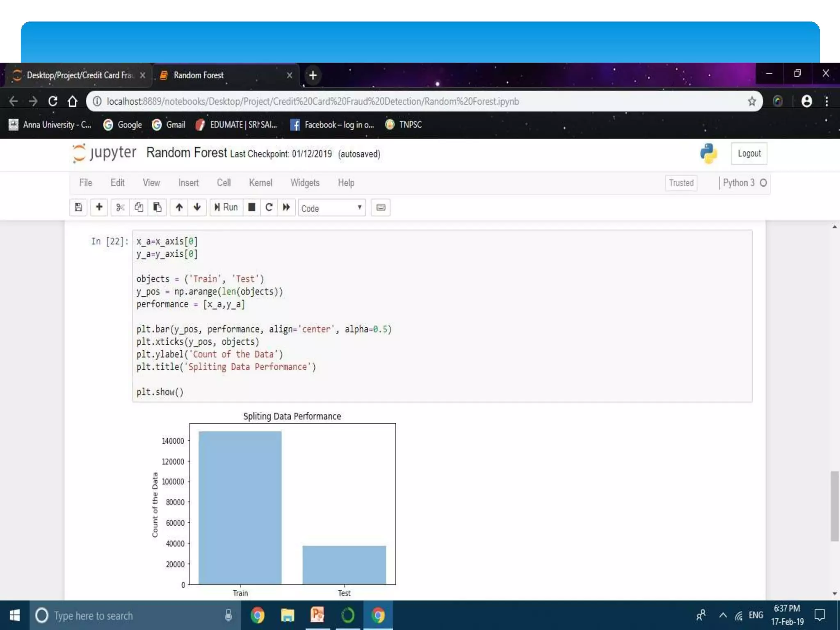Viewport: 840px width, 630px height.
Task: Cut selected cells with scissors icon
Action: pyautogui.click(x=120, y=208)
